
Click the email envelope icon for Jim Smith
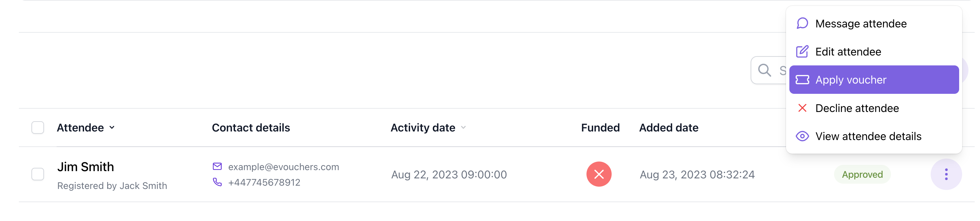(x=217, y=166)
